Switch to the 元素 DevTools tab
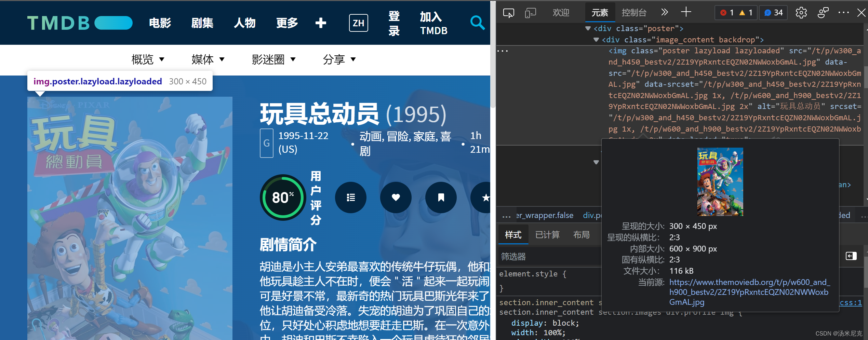 [600, 13]
